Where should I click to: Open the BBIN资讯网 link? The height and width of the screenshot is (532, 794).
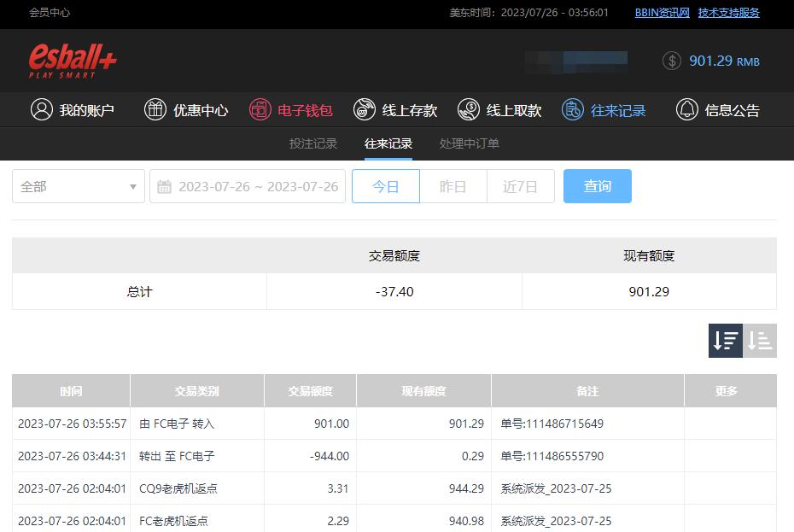pos(663,13)
